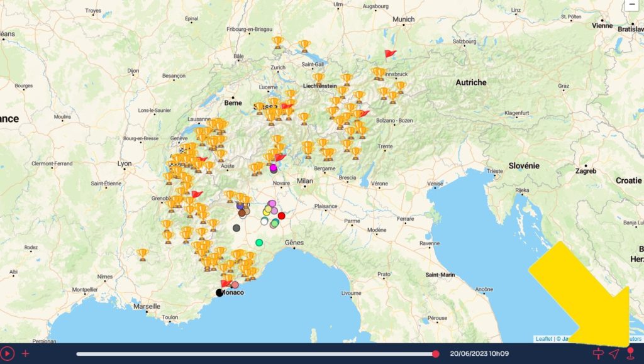Select the black tracker dot at Monaco
The height and width of the screenshot is (364, 644).
pos(219,292)
